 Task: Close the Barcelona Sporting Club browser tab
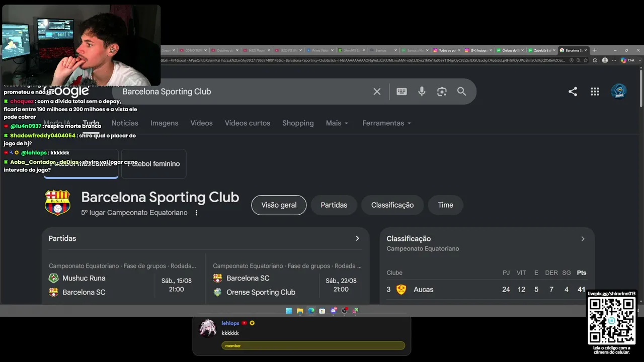[x=586, y=50]
